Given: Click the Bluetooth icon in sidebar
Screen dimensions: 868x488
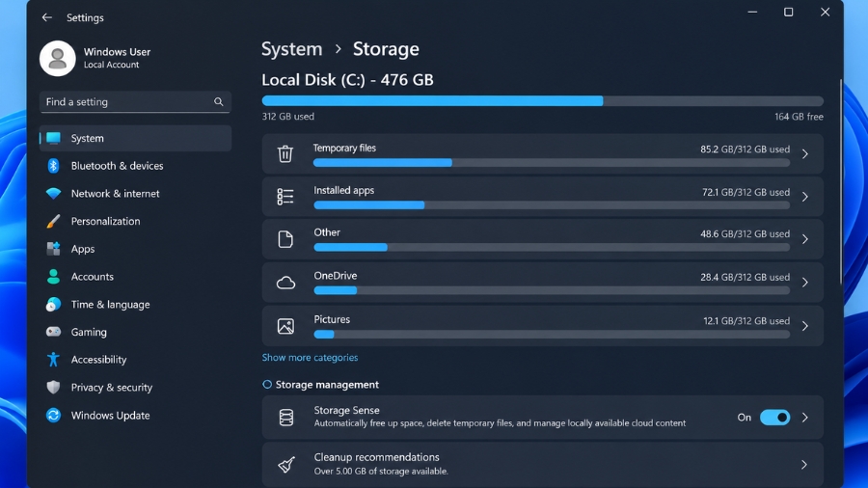Looking at the screenshot, I should 53,166.
